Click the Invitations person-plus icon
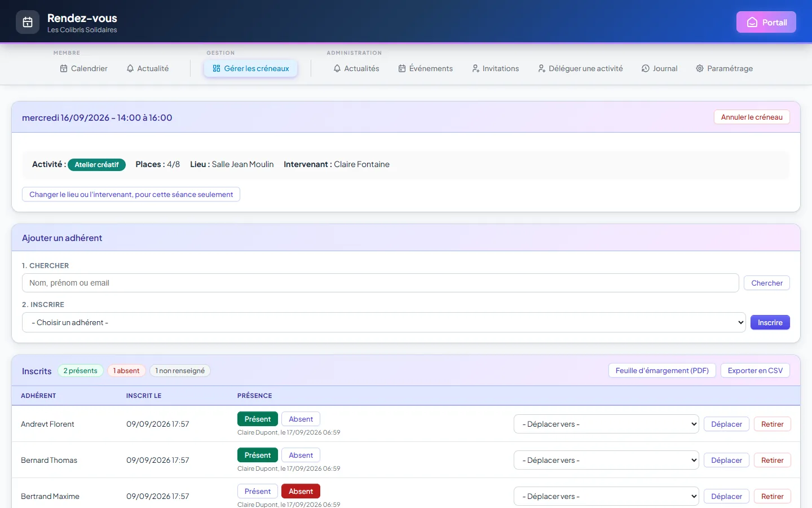The height and width of the screenshot is (508, 812). [475, 68]
